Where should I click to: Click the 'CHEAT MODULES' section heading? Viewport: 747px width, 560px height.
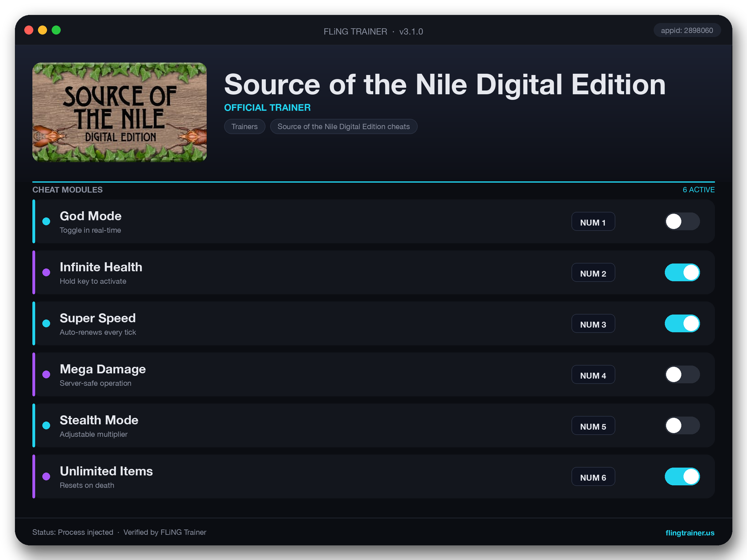tap(68, 190)
